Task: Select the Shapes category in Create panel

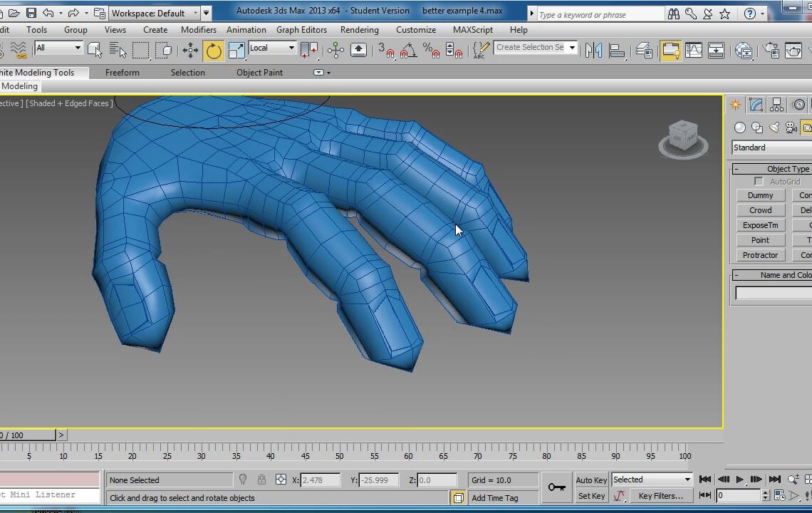Action: tap(757, 128)
